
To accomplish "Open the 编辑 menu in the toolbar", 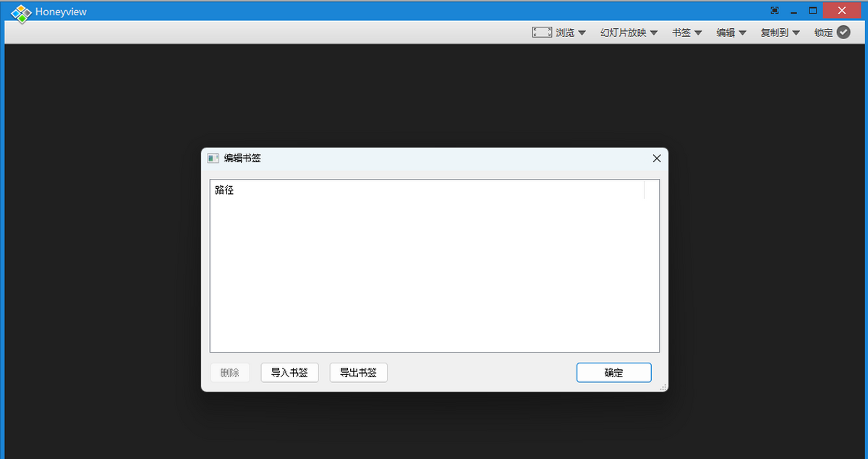I will (x=731, y=33).
